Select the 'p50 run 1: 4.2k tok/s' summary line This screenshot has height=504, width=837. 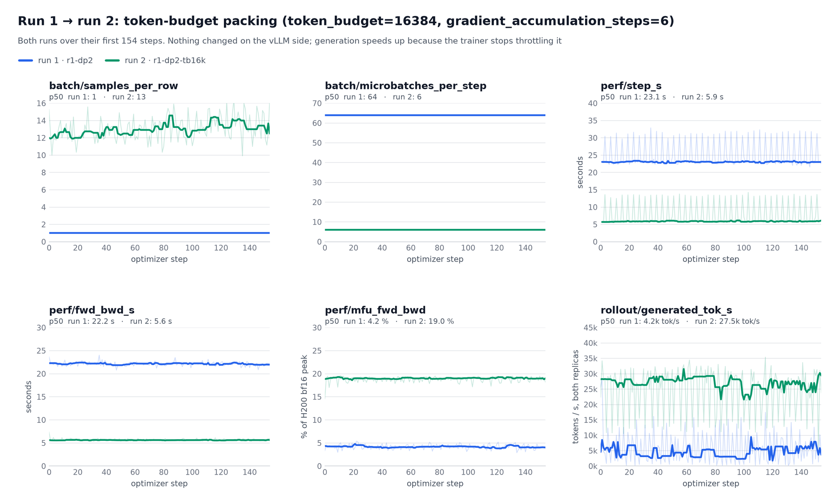click(680, 321)
